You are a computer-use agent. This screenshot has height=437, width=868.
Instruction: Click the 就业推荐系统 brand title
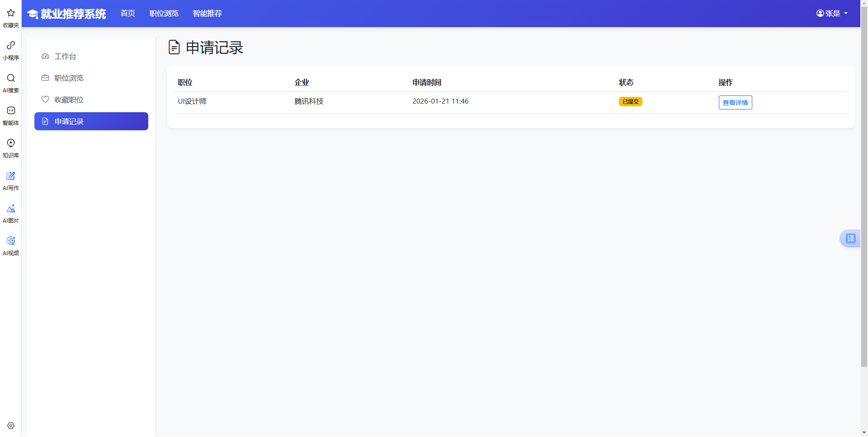pyautogui.click(x=73, y=14)
